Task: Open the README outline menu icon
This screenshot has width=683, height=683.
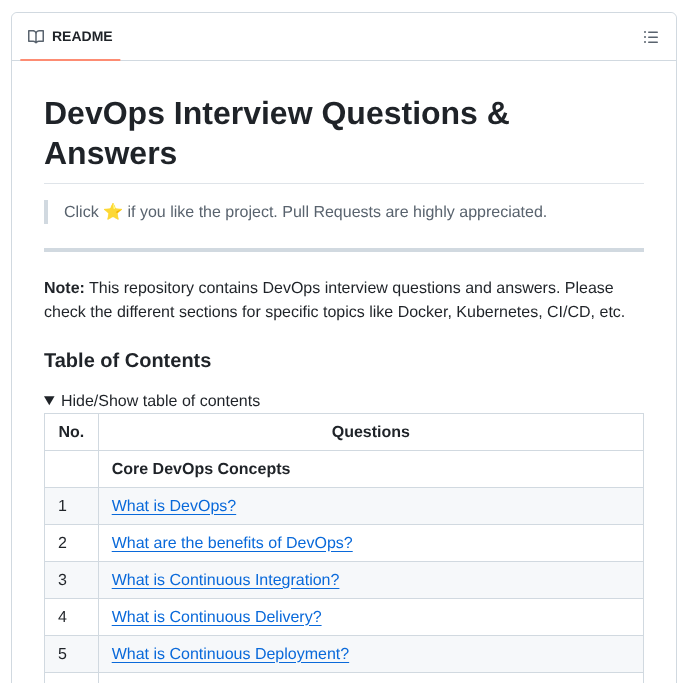Action: [650, 37]
